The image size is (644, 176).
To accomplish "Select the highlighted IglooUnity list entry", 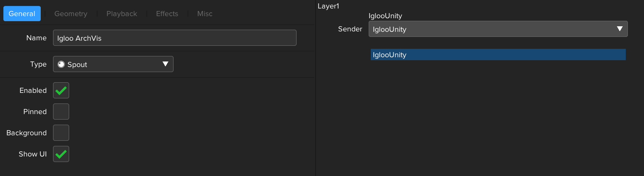I will [498, 55].
